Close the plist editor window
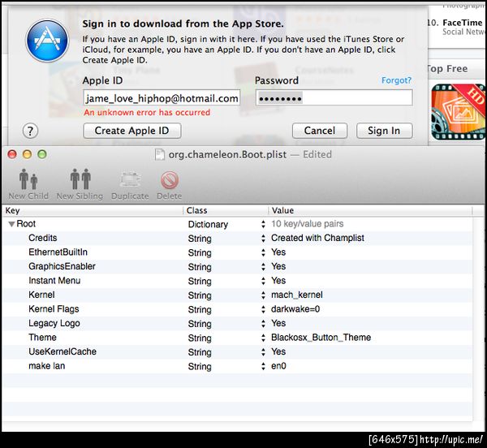The image size is (487, 448). click(x=12, y=154)
